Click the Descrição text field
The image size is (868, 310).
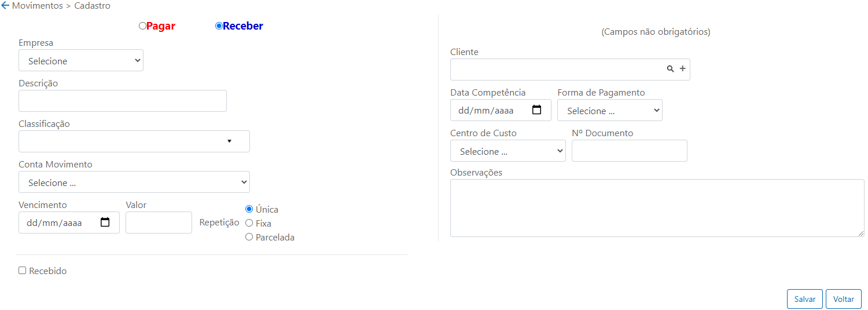123,101
